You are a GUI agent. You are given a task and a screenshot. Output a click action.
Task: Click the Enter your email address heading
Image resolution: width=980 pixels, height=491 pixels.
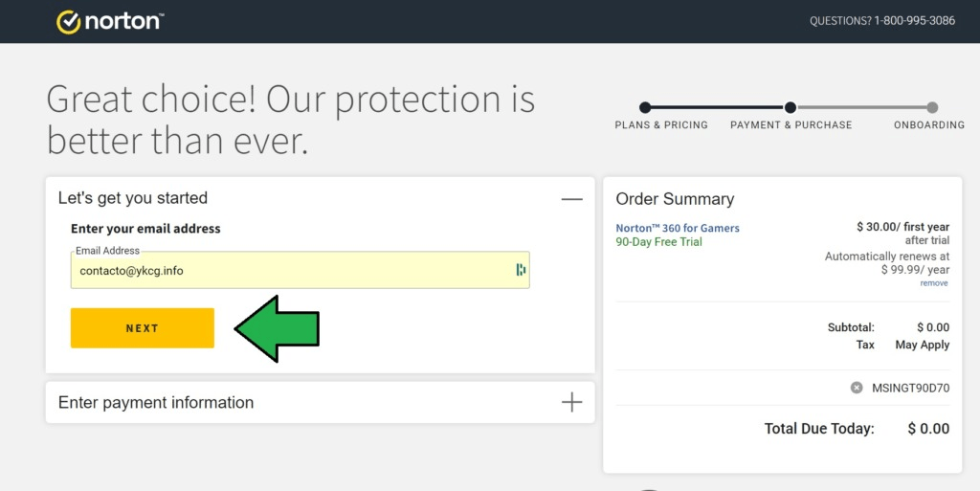click(x=145, y=229)
